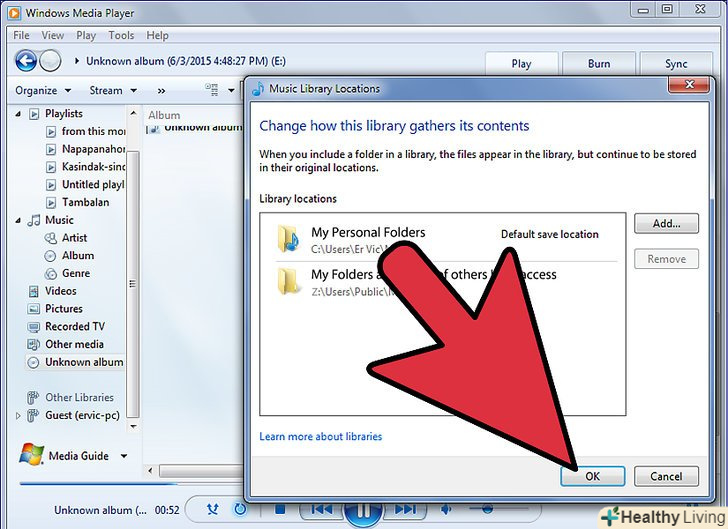Show more toolbar commands chevron
The height and width of the screenshot is (529, 728).
(161, 91)
